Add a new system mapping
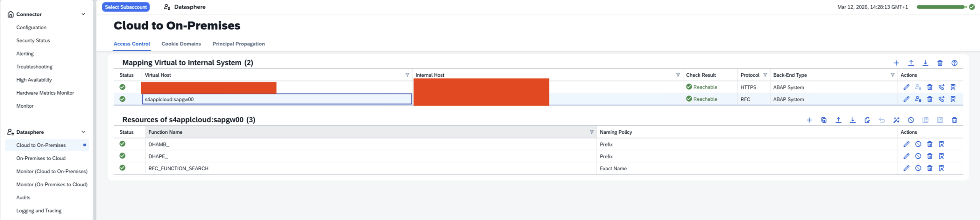Image resolution: width=980 pixels, height=220 pixels. click(896, 63)
